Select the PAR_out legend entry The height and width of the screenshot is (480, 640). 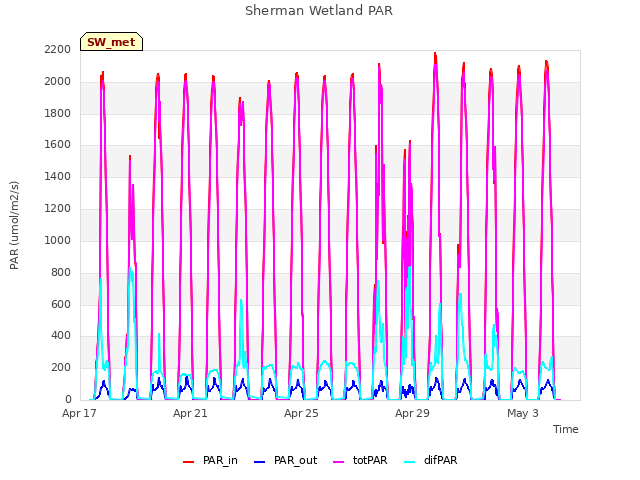click(x=285, y=460)
